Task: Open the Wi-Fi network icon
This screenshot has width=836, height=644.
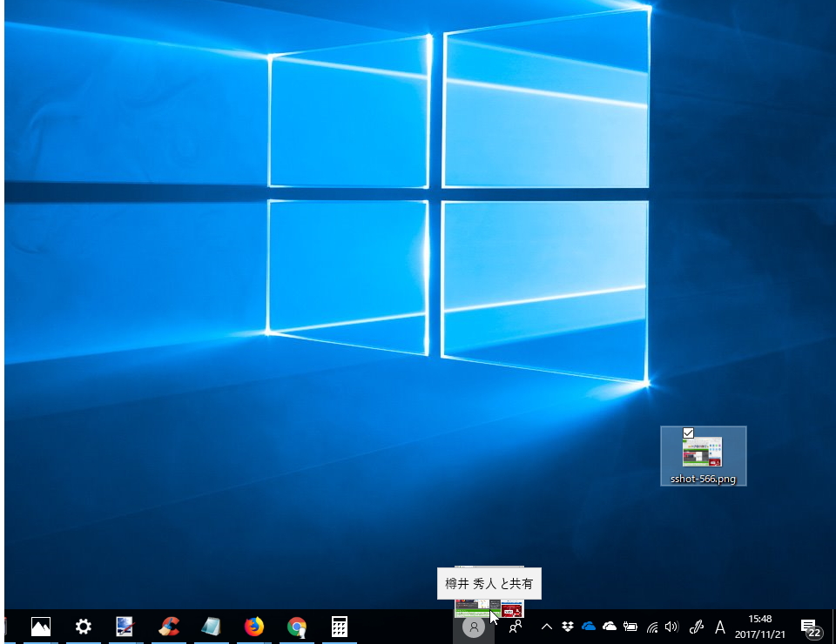Action: coord(651,627)
